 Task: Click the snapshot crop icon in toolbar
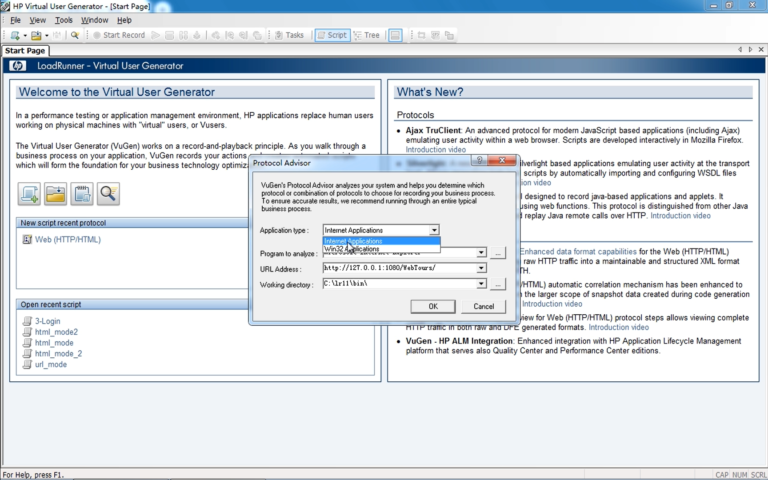click(421, 35)
